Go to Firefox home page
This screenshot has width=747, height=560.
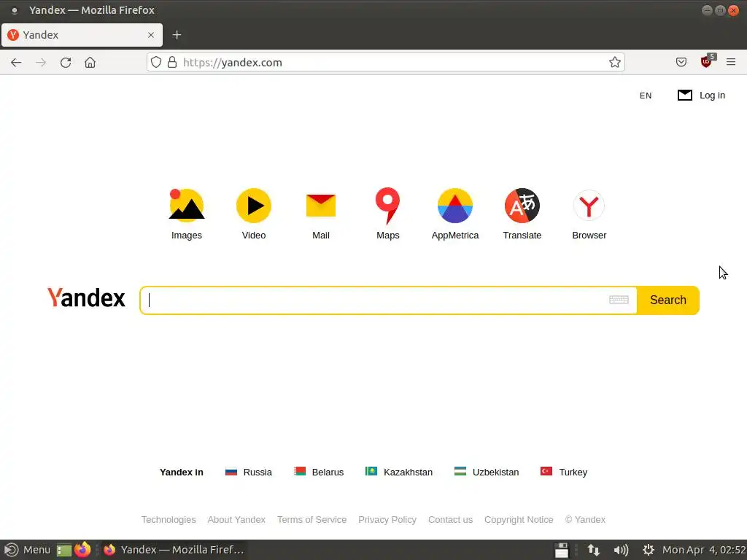pos(90,63)
